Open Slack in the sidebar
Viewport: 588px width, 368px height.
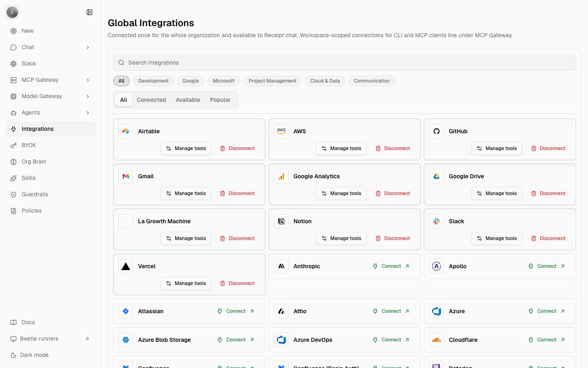click(x=50, y=63)
